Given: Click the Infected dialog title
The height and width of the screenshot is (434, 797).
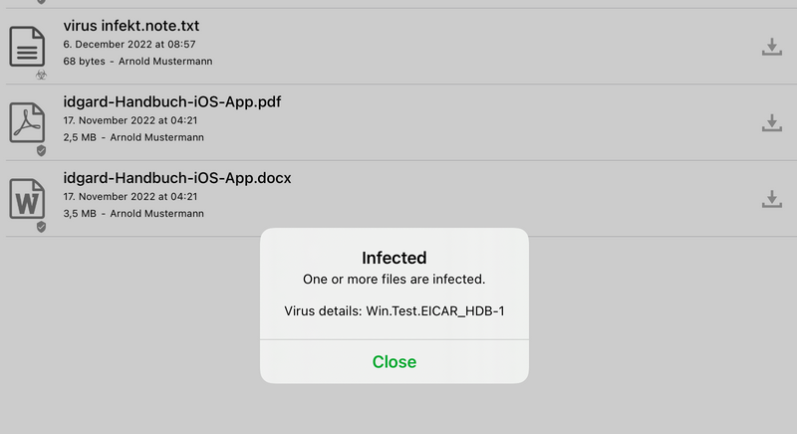Looking at the screenshot, I should pyautogui.click(x=394, y=258).
